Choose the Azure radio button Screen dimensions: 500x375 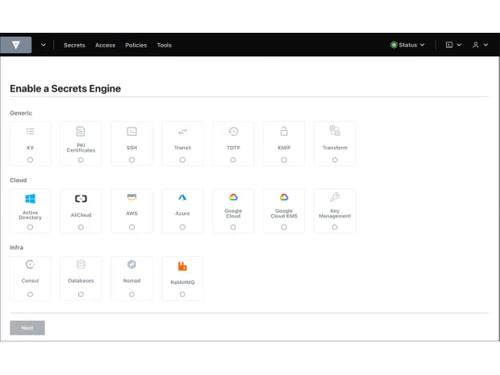(x=182, y=227)
